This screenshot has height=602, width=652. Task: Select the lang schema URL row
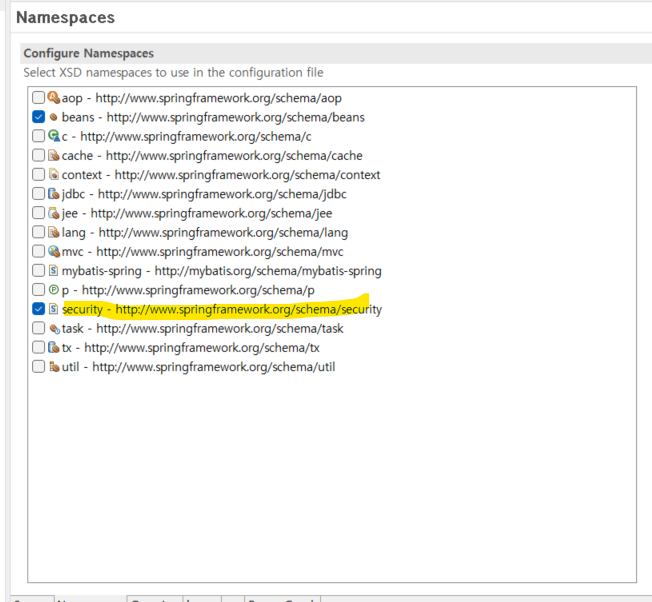pyautogui.click(x=205, y=232)
